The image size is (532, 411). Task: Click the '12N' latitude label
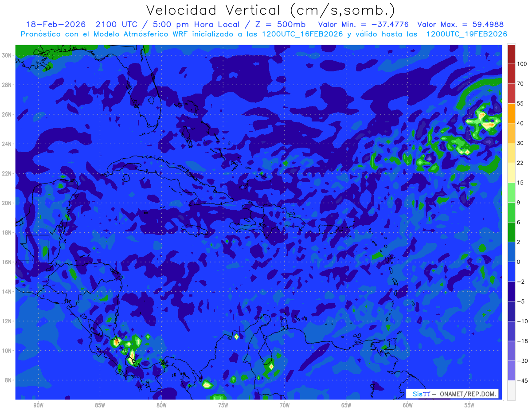point(8,321)
